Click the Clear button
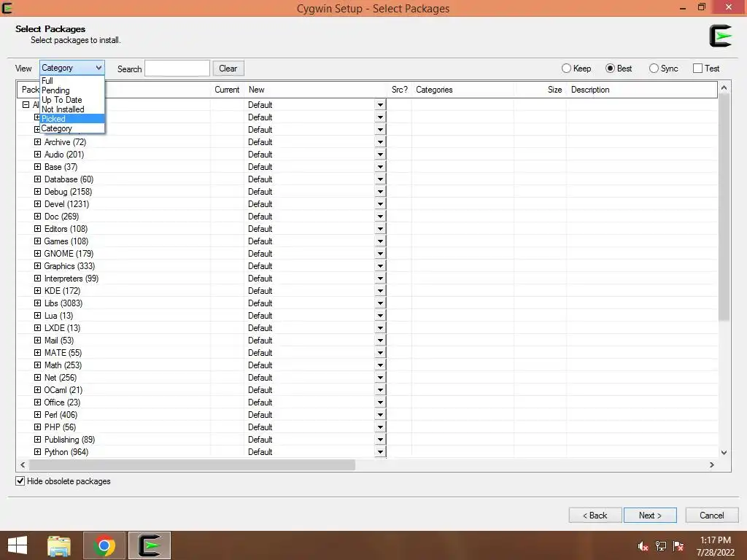Image resolution: width=747 pixels, height=560 pixels. pyautogui.click(x=228, y=68)
